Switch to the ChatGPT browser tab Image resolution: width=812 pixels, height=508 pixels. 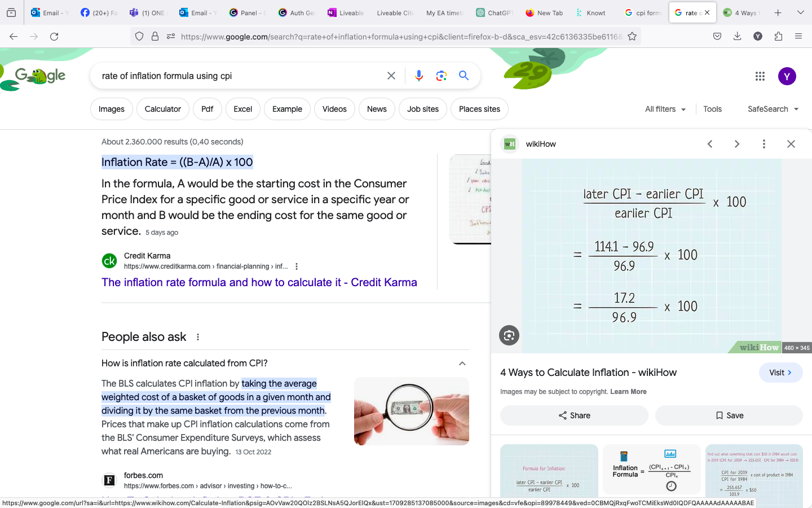coord(494,12)
